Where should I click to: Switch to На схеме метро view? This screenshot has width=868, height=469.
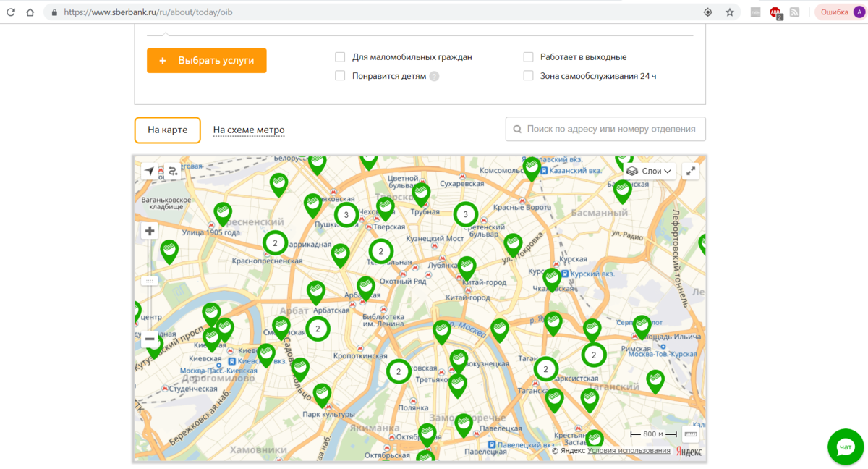click(249, 130)
